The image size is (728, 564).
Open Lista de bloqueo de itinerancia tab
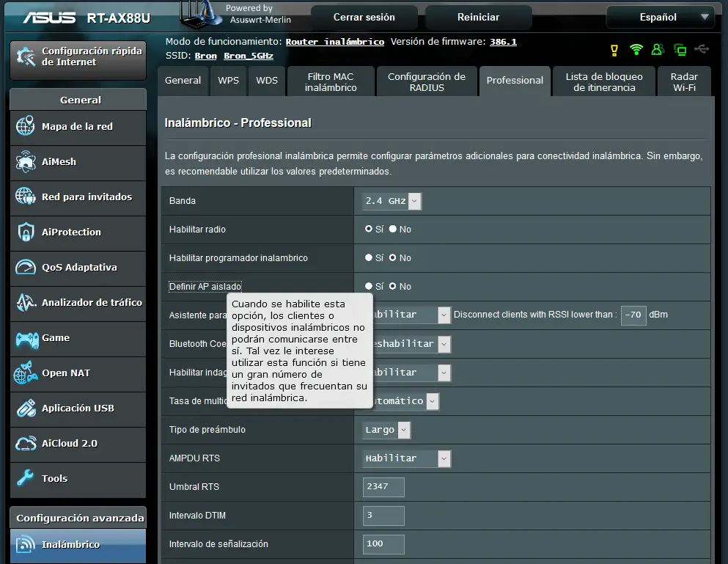click(x=604, y=81)
